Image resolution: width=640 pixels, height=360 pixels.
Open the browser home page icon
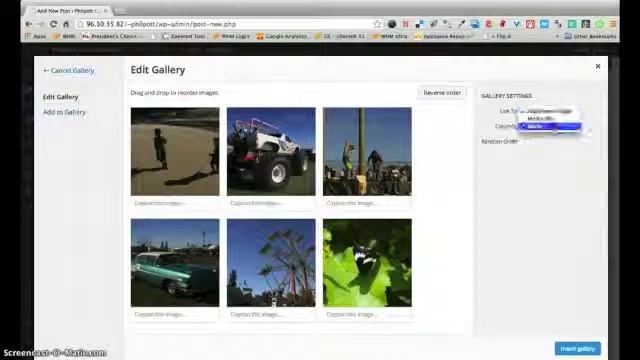pos(66,24)
